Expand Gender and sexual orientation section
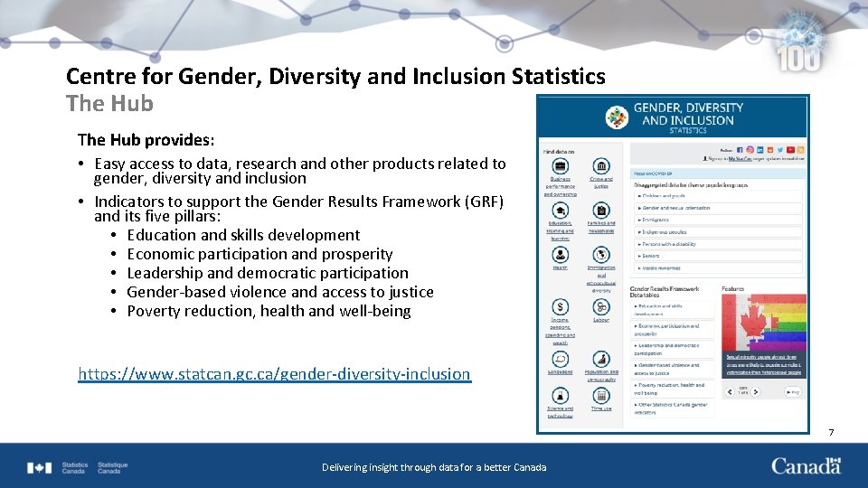Screen dimensions: 868x488 click(717, 208)
